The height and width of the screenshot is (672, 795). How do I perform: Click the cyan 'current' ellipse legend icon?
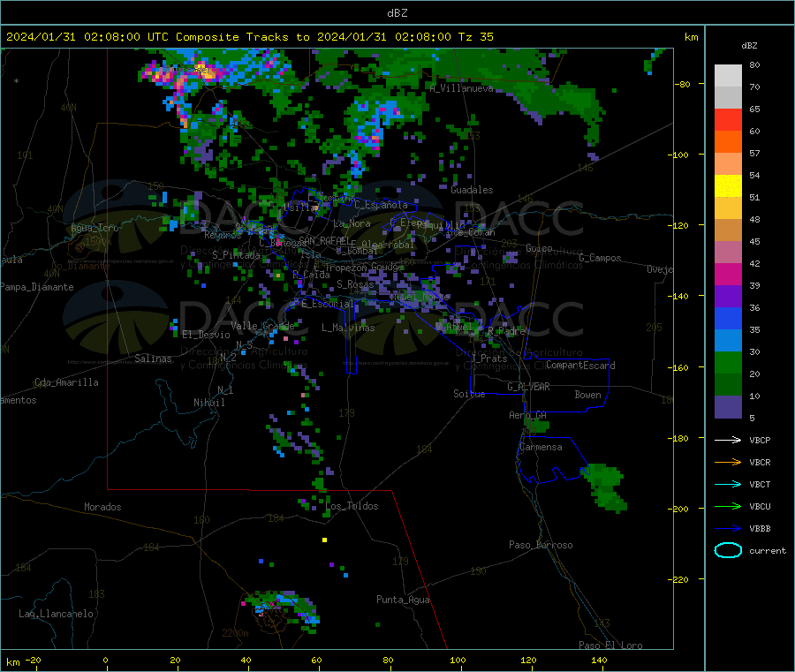[x=728, y=550]
